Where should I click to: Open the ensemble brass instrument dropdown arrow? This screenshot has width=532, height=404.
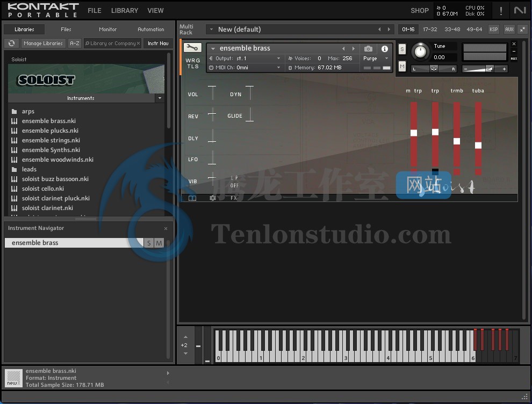213,48
